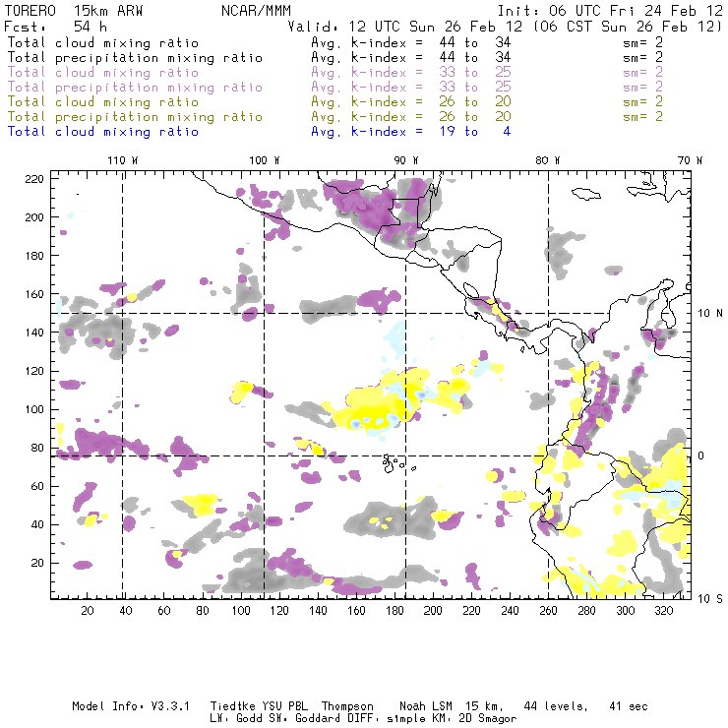The width and height of the screenshot is (728, 728).
Task: Click the '10 N' latitude label
Action: (x=710, y=314)
